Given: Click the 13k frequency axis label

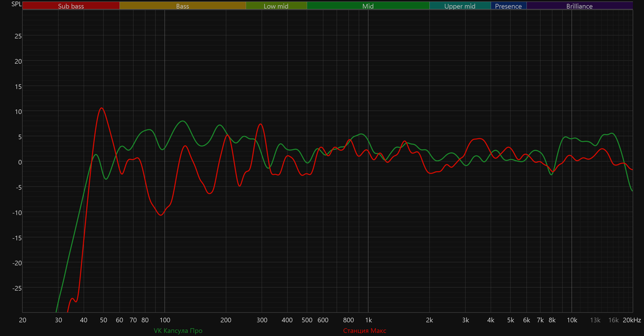Looking at the screenshot, I should tap(595, 320).
